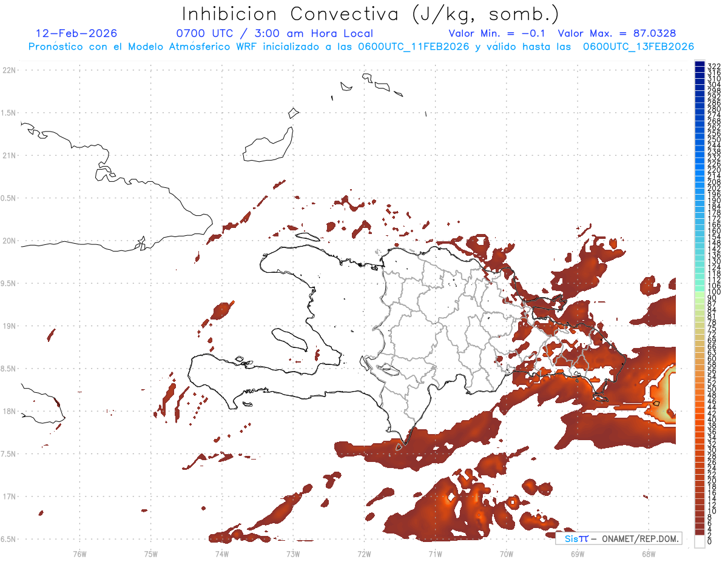Click the white 0 swatch on the color bar

699,541
